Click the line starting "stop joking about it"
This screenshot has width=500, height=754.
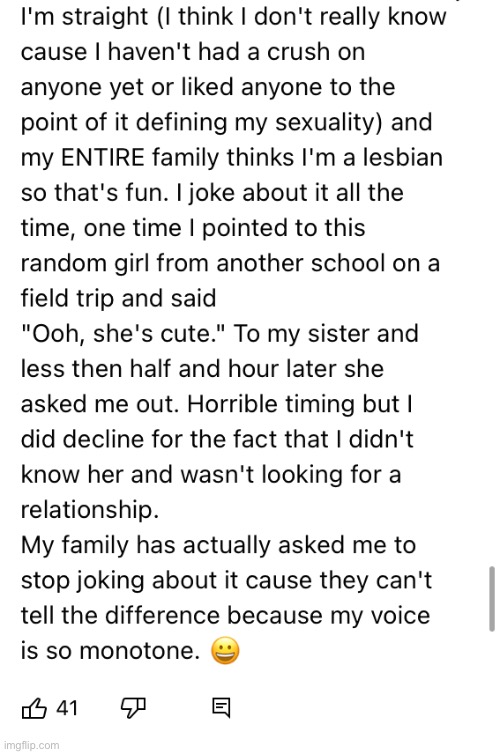click(x=226, y=580)
